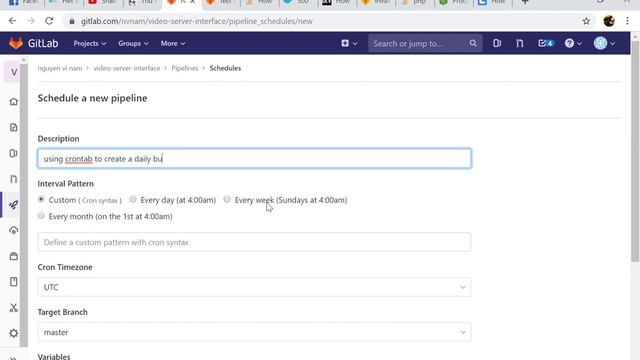Open the To-Do list icon with count 4
The width and height of the screenshot is (640, 360).
546,43
